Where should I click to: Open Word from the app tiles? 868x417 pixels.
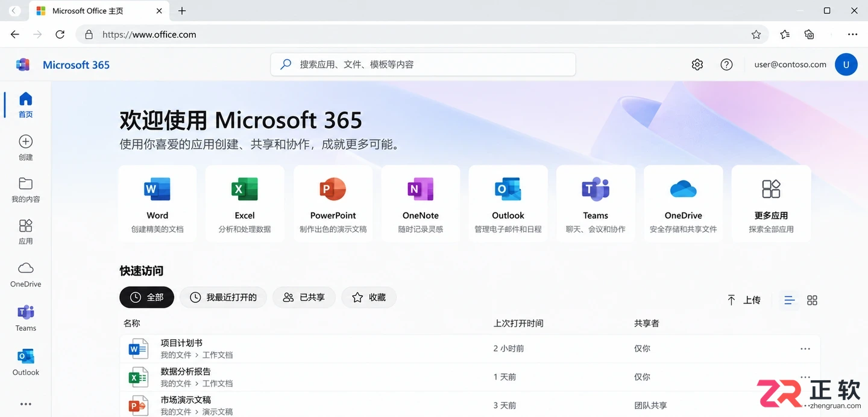(x=157, y=203)
